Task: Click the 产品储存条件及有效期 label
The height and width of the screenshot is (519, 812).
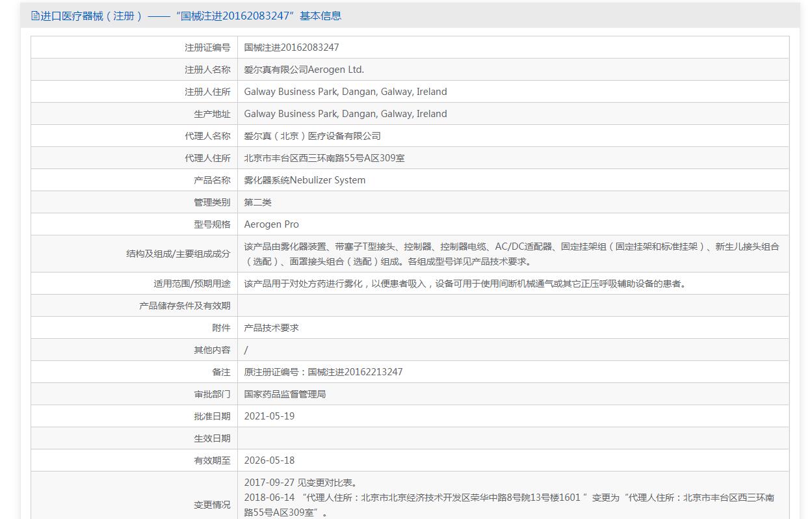Action: [185, 306]
